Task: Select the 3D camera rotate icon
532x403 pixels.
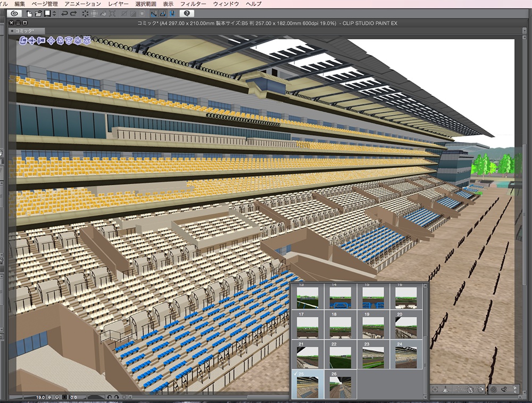Action: click(x=24, y=40)
